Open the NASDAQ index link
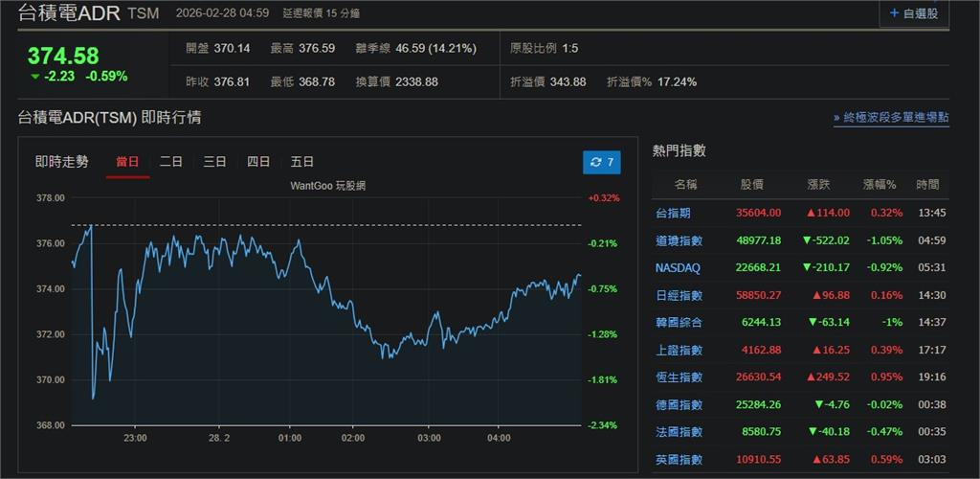 [678, 267]
